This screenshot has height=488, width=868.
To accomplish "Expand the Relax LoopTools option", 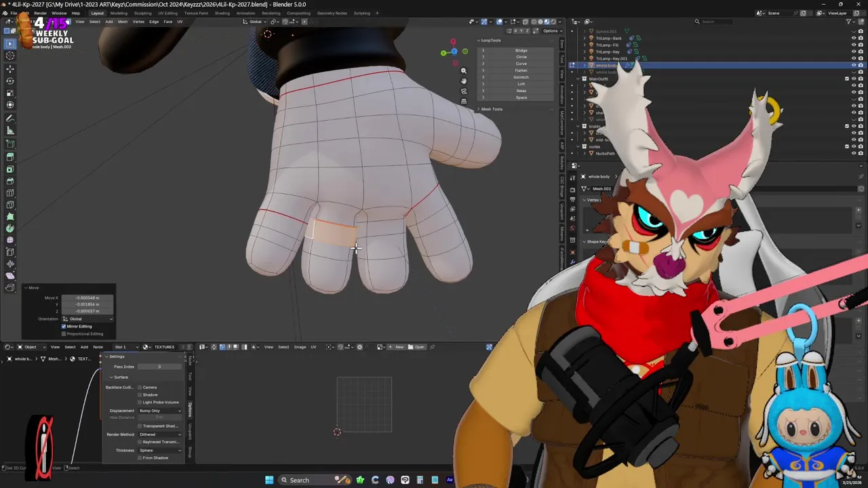I will pos(483,91).
